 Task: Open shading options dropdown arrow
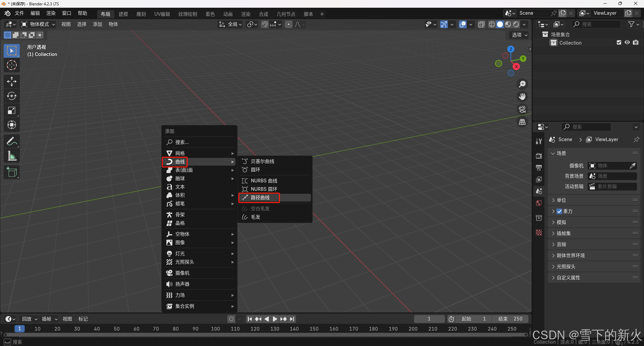pyautogui.click(x=524, y=24)
